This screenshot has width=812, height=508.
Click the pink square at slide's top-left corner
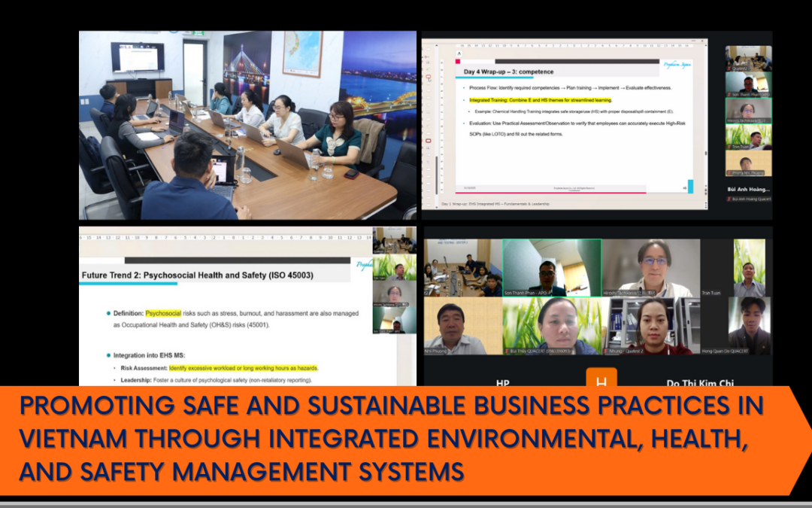tap(458, 62)
